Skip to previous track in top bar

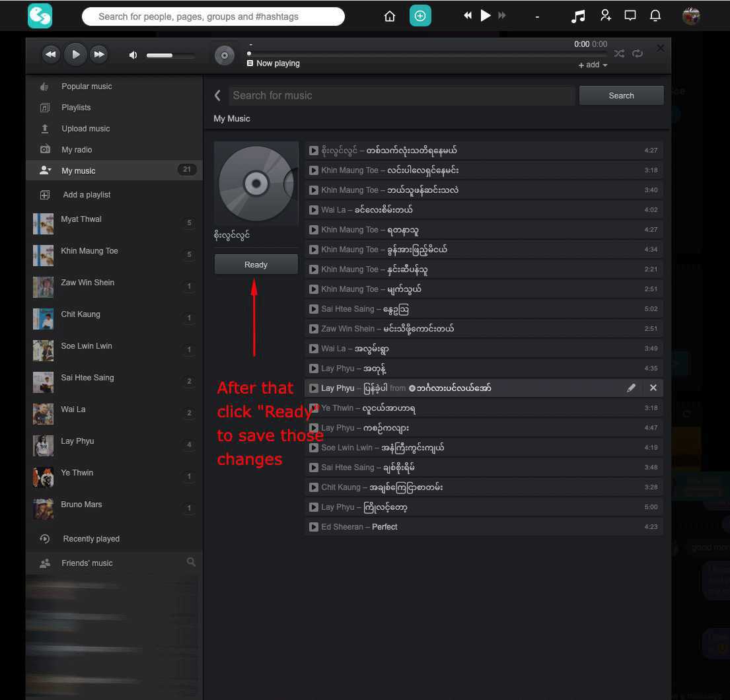[x=468, y=15]
